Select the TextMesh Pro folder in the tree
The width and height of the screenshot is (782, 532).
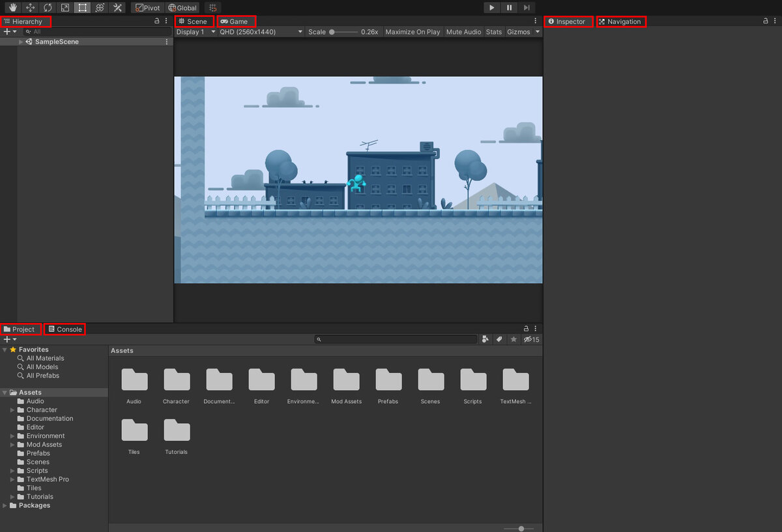[48, 479]
